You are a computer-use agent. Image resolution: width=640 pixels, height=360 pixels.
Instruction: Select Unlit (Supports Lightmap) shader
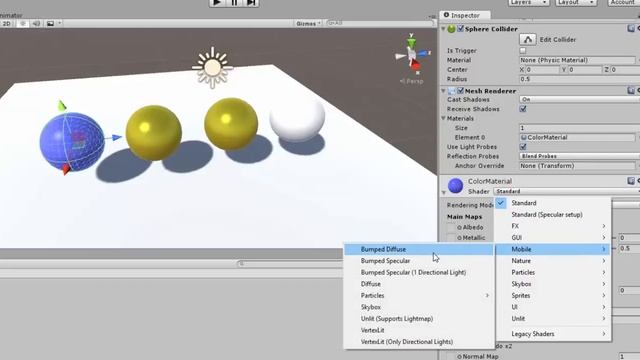(x=419, y=319)
